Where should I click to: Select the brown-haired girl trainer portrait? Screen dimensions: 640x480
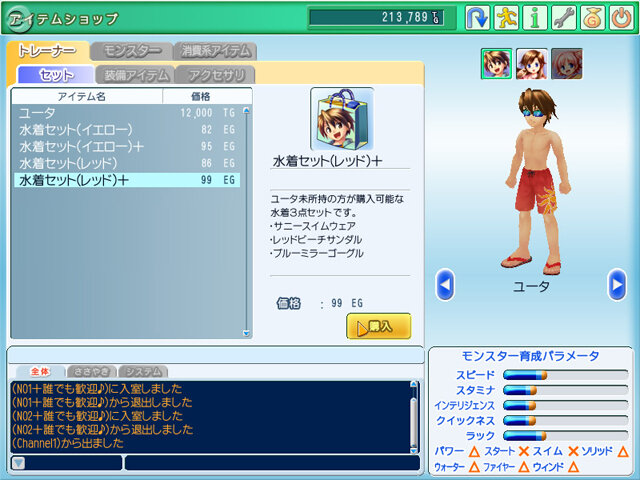click(532, 64)
